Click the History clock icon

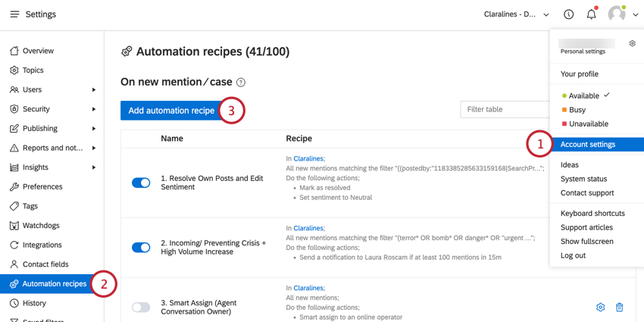[14, 303]
